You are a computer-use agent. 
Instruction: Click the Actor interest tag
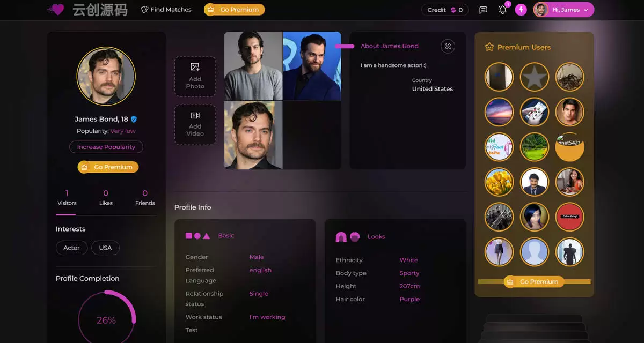71,248
